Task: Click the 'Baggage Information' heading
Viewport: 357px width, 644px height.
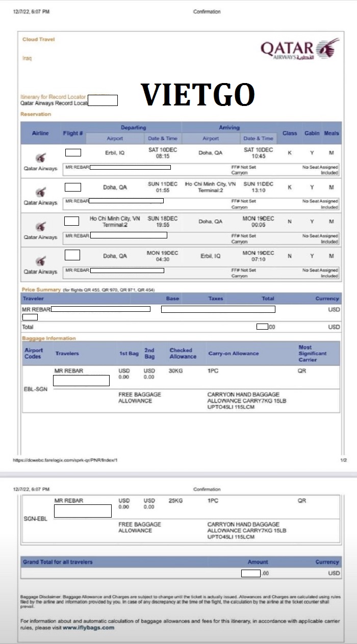Action: tap(48, 338)
